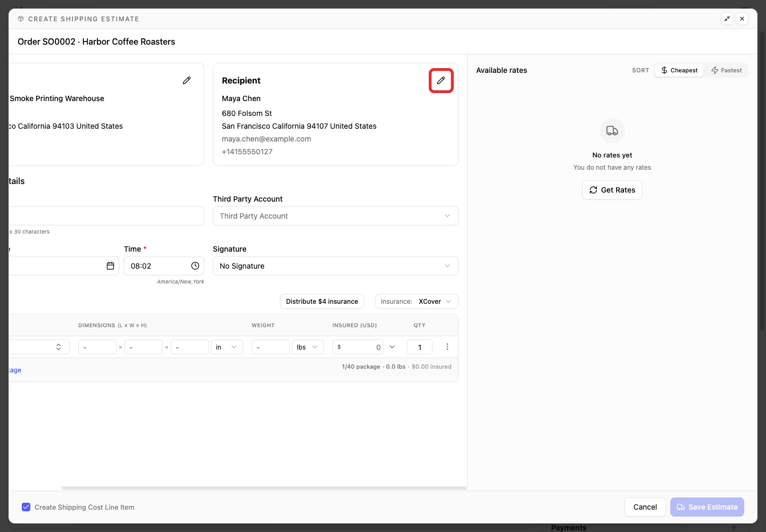Sort rates by Cheapest

click(679, 70)
